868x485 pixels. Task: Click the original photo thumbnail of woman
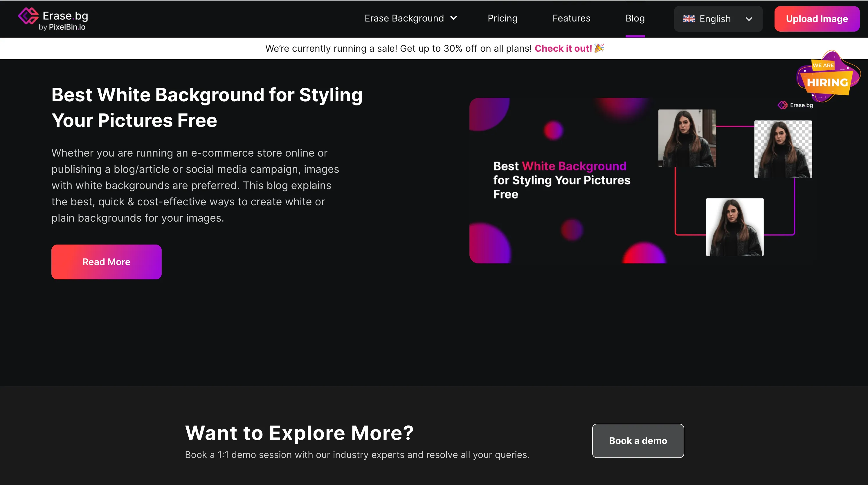687,138
